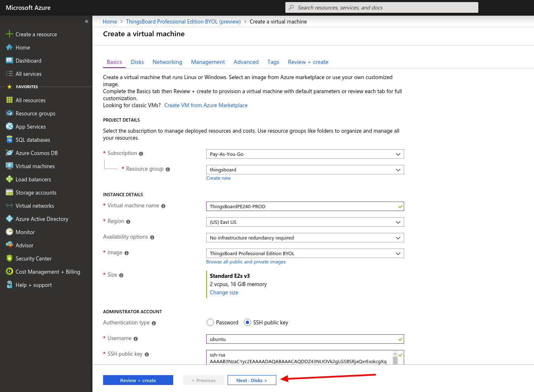Click the Next : Disks button
Image resolution: width=534 pixels, height=392 pixels.
click(252, 380)
